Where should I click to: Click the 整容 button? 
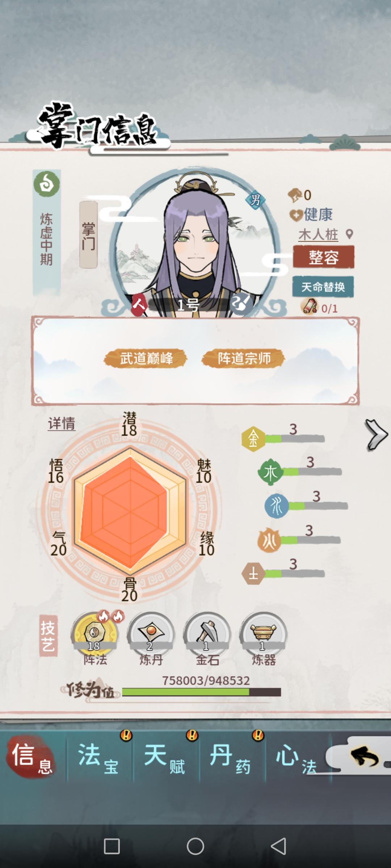point(323,257)
